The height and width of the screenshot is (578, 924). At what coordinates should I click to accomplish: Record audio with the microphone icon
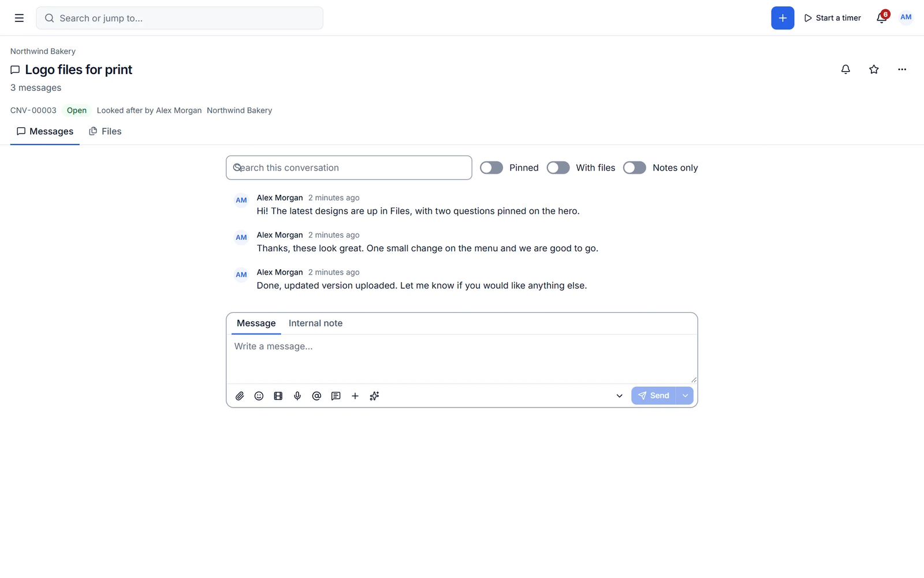297,396
